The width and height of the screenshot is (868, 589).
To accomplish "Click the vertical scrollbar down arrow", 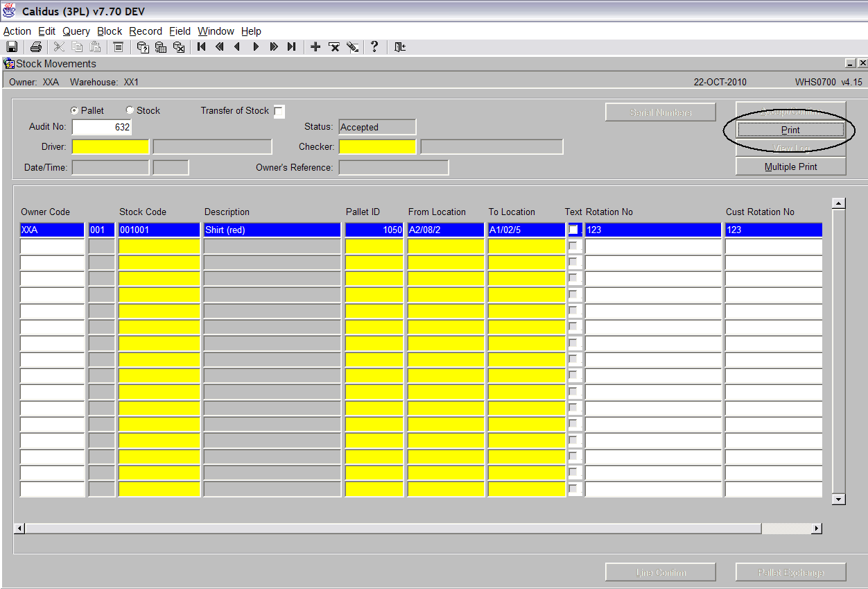I will tap(839, 499).
